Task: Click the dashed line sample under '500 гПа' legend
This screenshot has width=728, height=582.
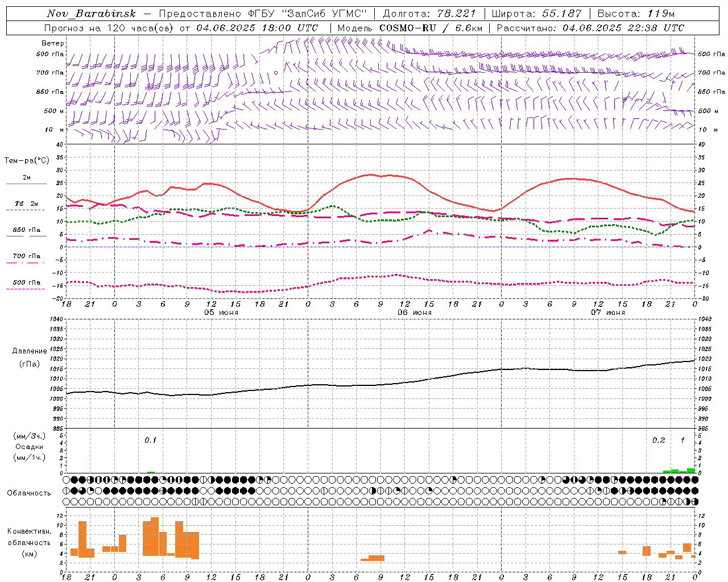Action: [x=25, y=289]
